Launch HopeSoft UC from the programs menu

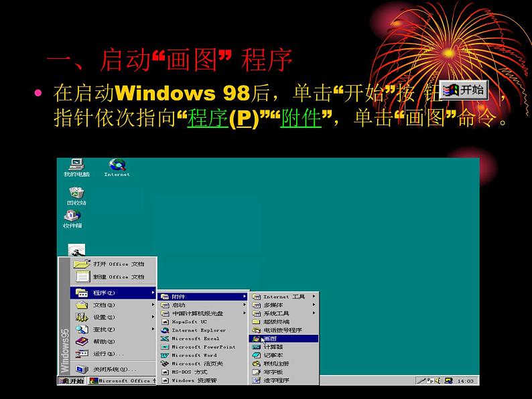tap(203, 322)
